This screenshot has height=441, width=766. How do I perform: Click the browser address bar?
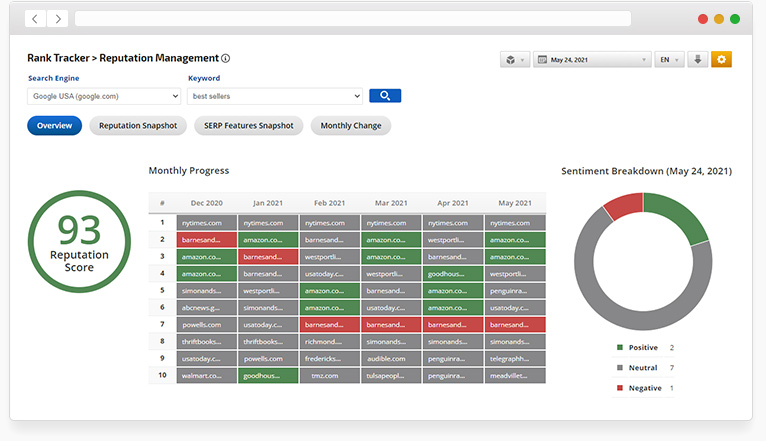click(x=352, y=19)
